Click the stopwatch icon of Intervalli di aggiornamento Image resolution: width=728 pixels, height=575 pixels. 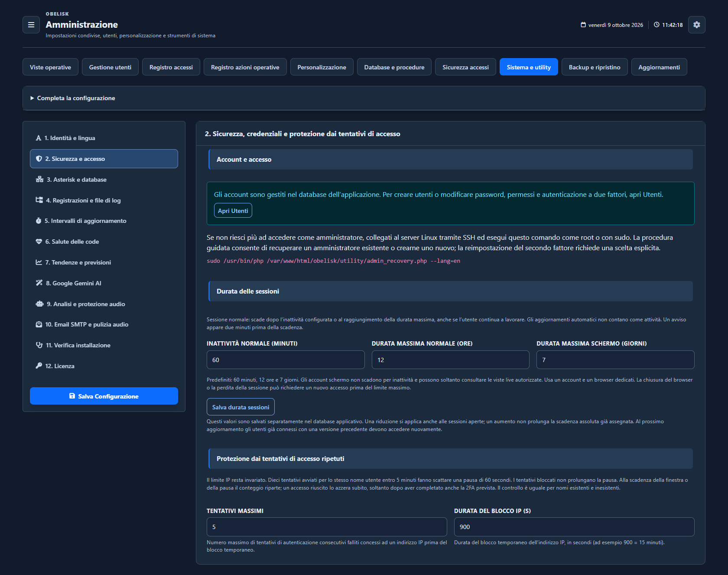click(39, 221)
